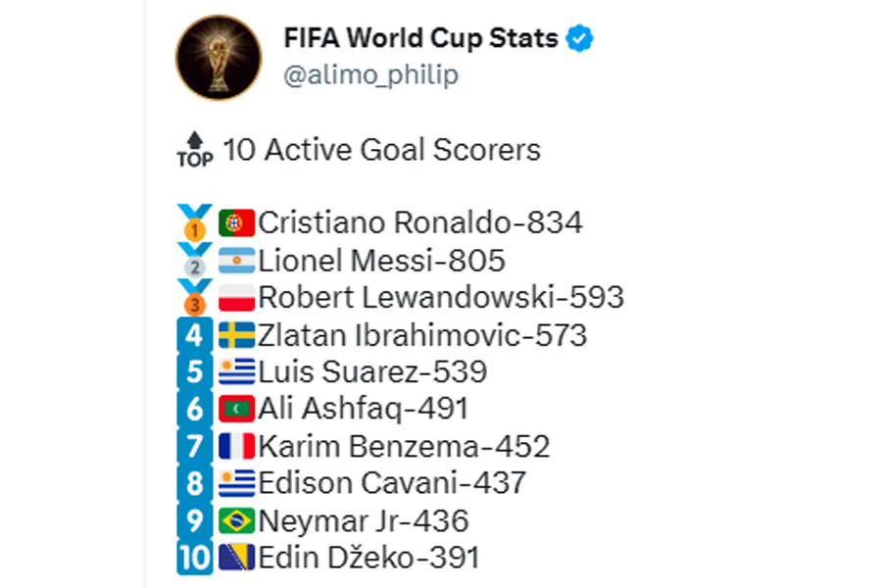Click the gold first place medal
This screenshot has width=882, height=588.
tap(195, 222)
